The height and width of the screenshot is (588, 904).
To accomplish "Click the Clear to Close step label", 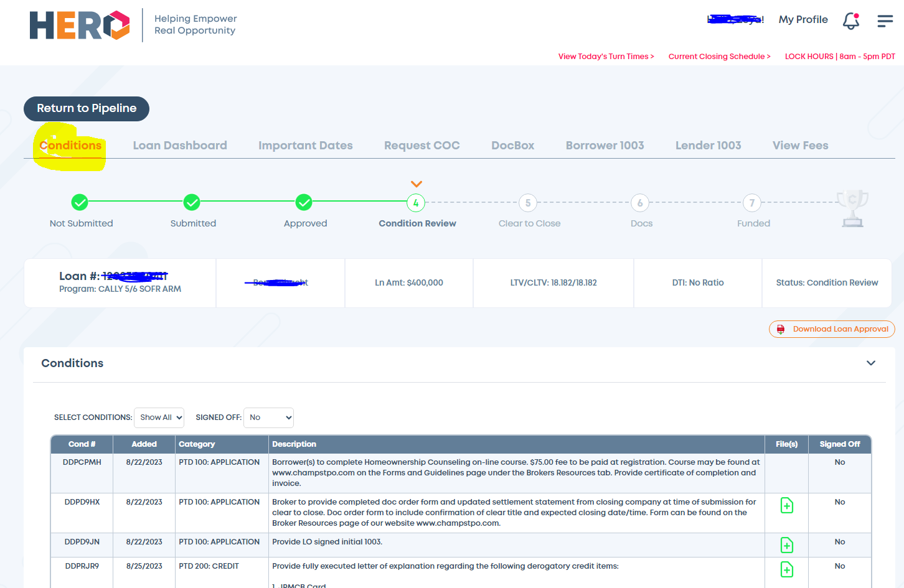I will (x=530, y=223).
